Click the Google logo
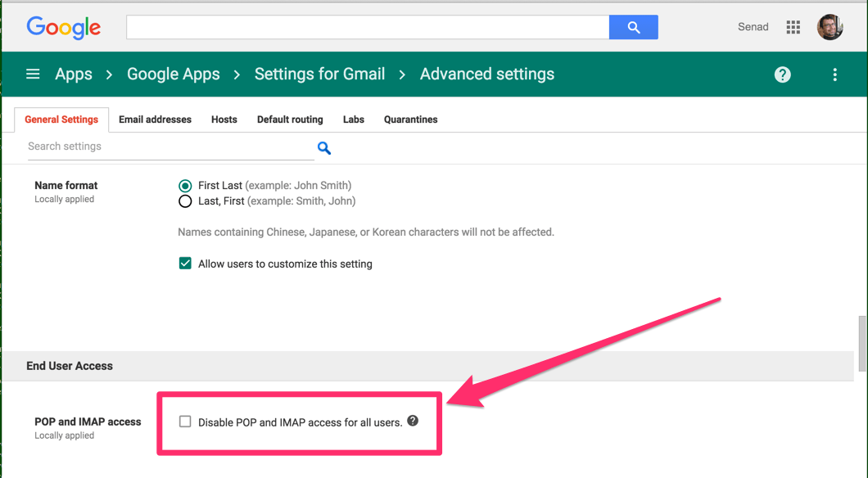Viewport: 868px width, 478px height. (x=64, y=27)
